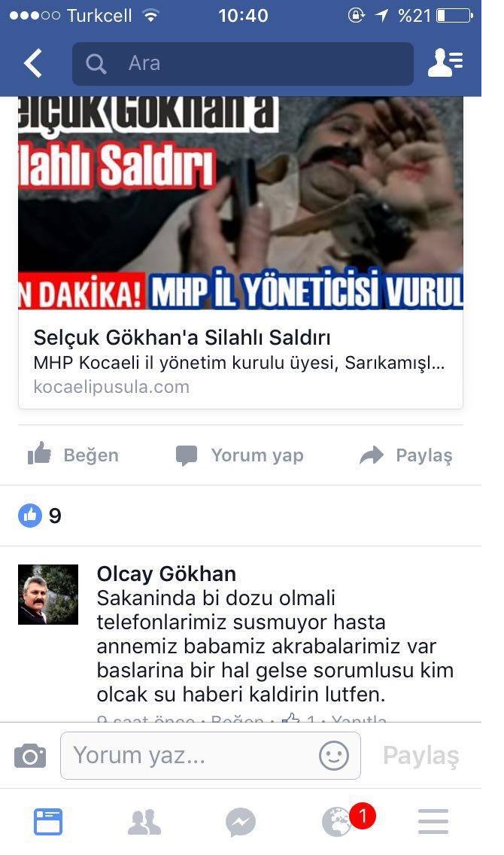Tap the article preview image
Screen dimensions: 504x855
[x=241, y=203]
